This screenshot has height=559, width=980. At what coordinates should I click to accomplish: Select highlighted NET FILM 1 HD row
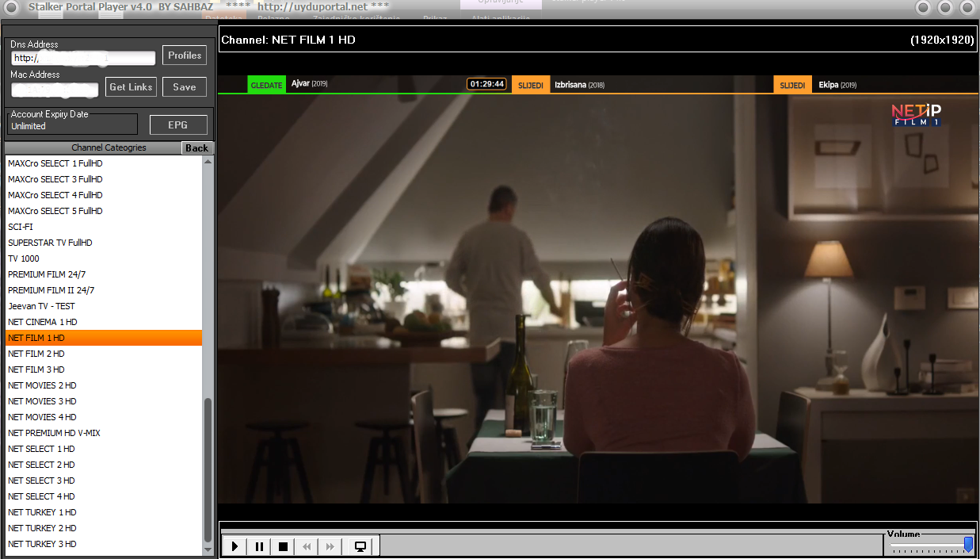(x=104, y=338)
